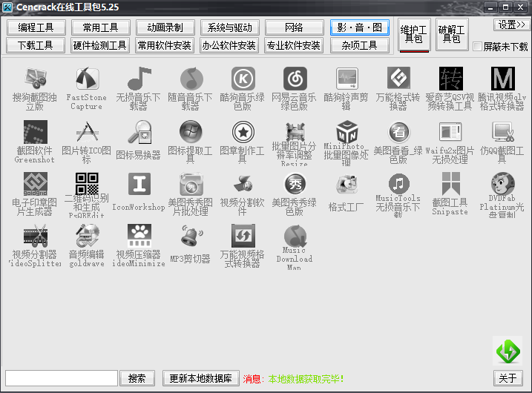The image size is (532, 393).
Task: Switch to 常用工具 category
Action: coord(100,27)
